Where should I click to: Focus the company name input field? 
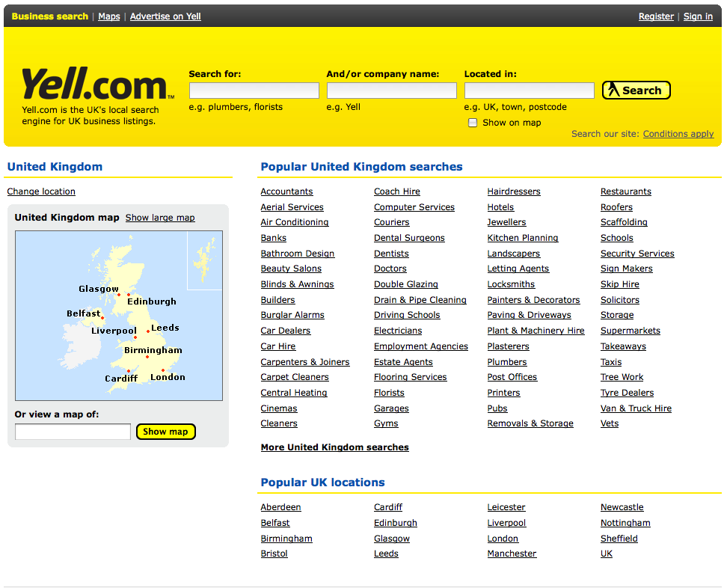392,91
